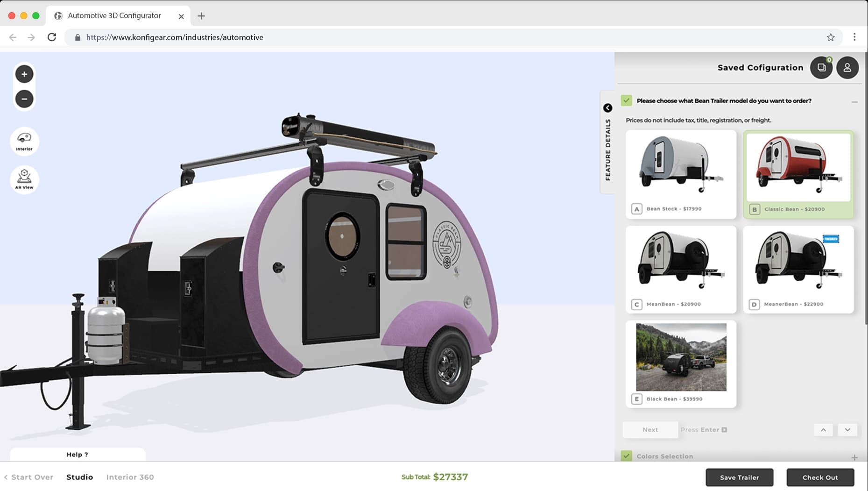Open the user account profile icon
Image resolution: width=868 pixels, height=491 pixels.
pyautogui.click(x=847, y=68)
